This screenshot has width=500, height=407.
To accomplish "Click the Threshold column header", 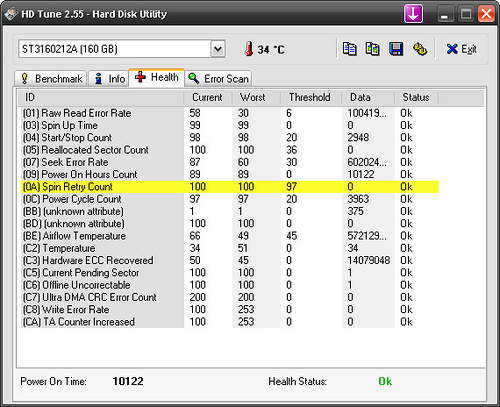I will (x=310, y=97).
